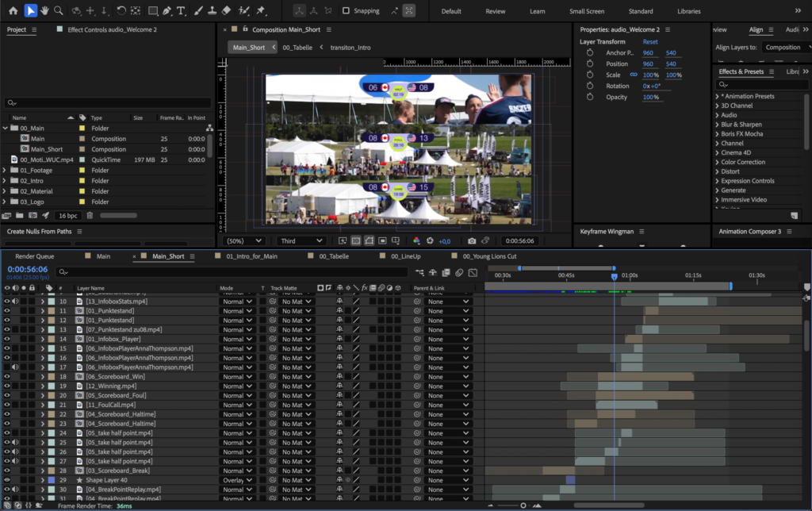Click the 02_Intro folder yellow label swatch
The width and height of the screenshot is (812, 511).
coord(82,180)
